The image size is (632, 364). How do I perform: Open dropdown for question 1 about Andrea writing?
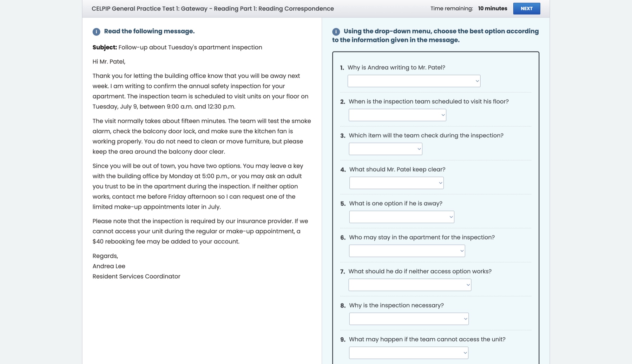click(x=414, y=81)
